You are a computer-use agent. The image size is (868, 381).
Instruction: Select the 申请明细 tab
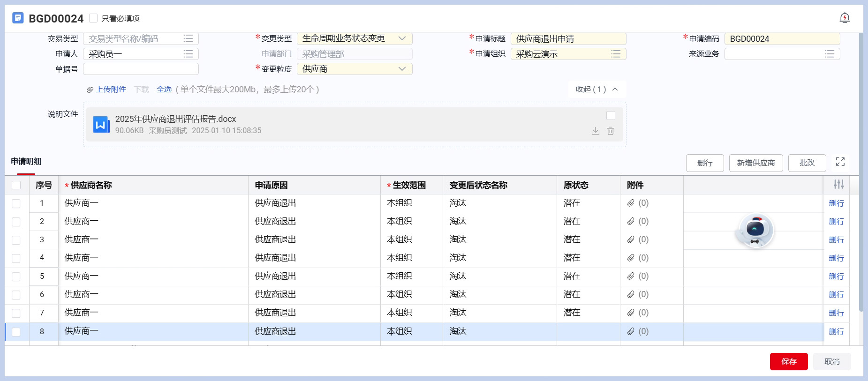(26, 162)
